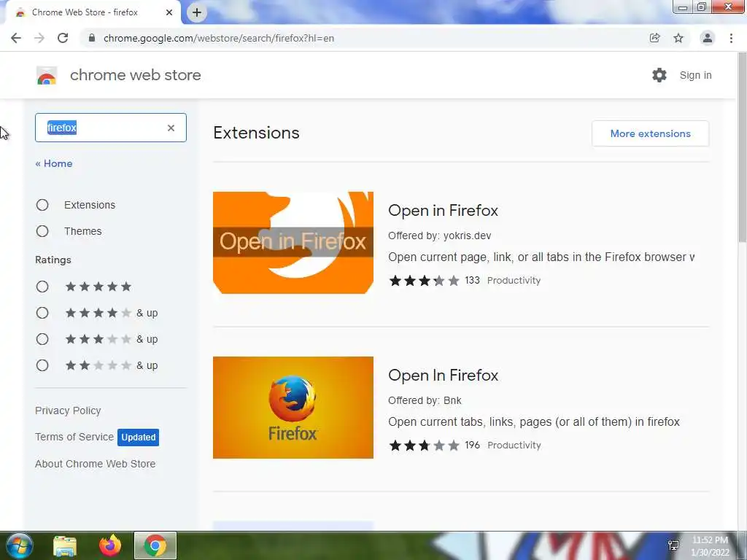Screen dimensions: 747x560
Task: Open Chrome's three-dot menu
Action: click(731, 38)
